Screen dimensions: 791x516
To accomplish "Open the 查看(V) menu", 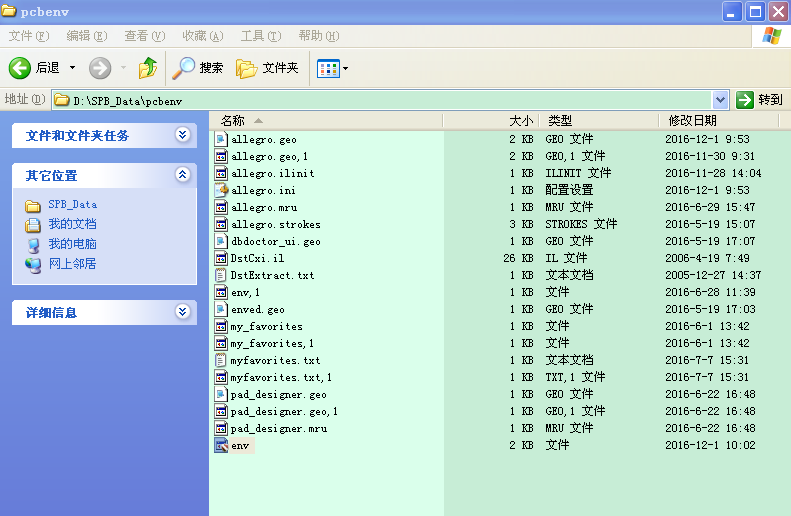I will [x=145, y=36].
